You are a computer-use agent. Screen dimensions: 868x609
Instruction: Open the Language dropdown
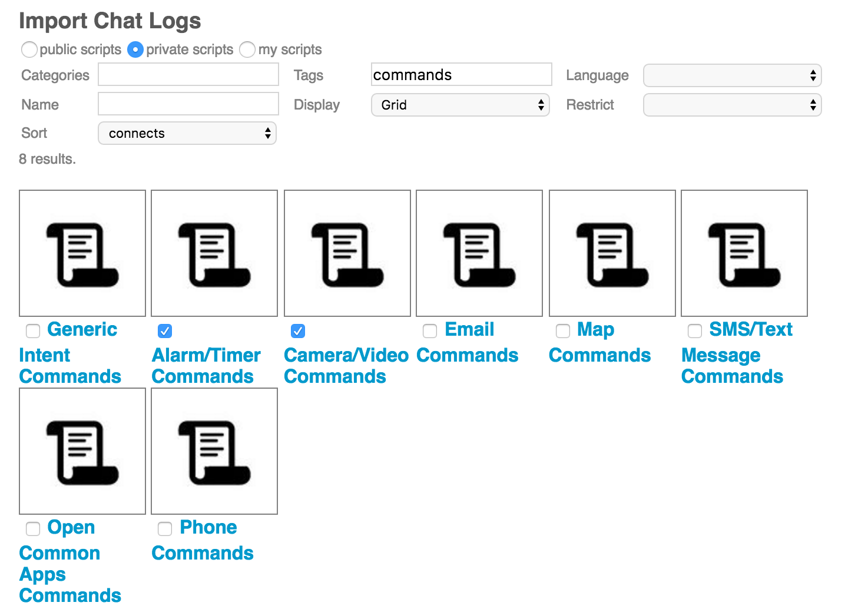733,75
